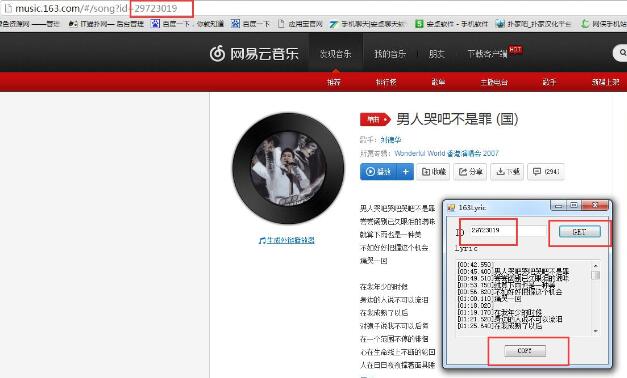Close the 163Lyric window

pos(595,206)
